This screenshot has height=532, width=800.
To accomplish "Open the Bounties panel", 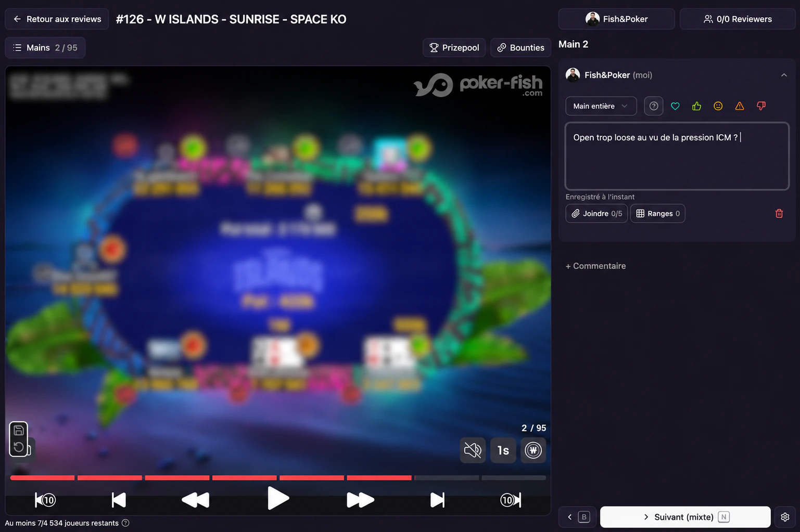I will pos(520,48).
